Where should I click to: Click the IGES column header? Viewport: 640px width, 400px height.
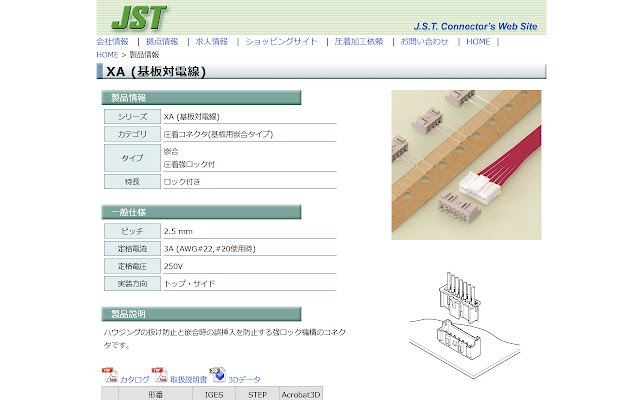click(x=213, y=394)
